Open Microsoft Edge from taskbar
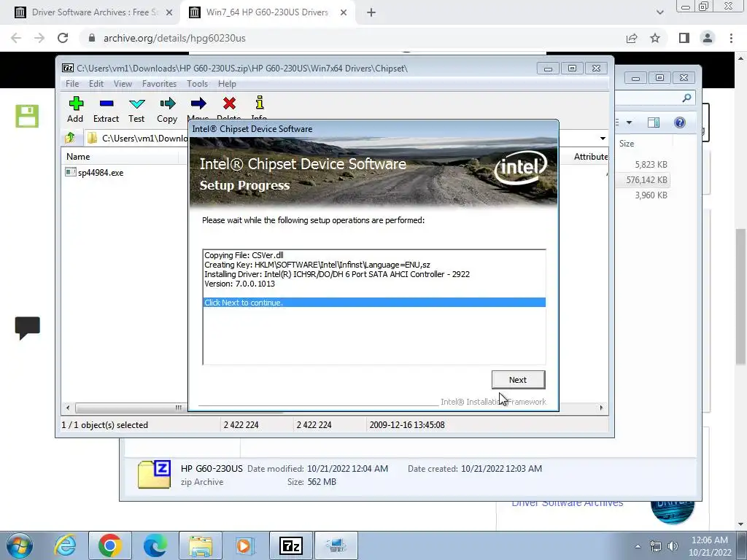Viewport: 747px width, 560px height. 155,545
